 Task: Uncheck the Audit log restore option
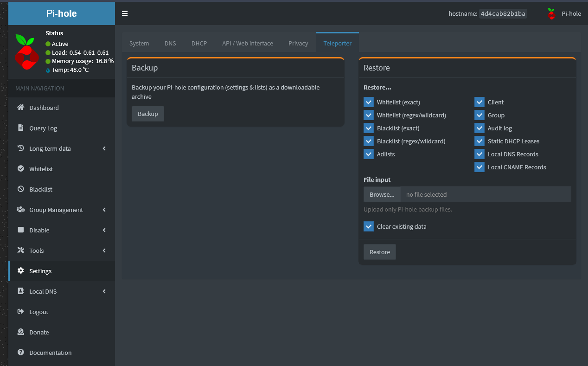479,128
